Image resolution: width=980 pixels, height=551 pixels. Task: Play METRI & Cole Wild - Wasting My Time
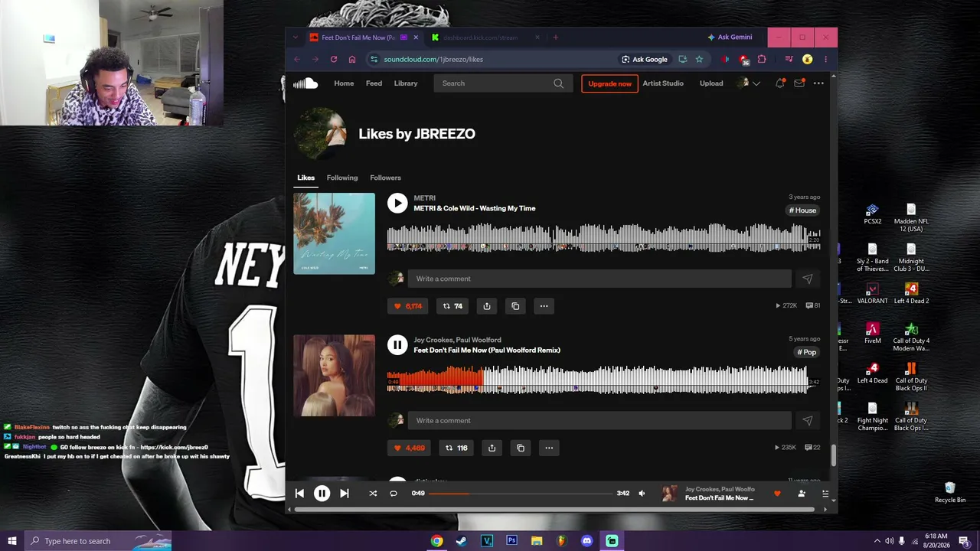pyautogui.click(x=397, y=203)
